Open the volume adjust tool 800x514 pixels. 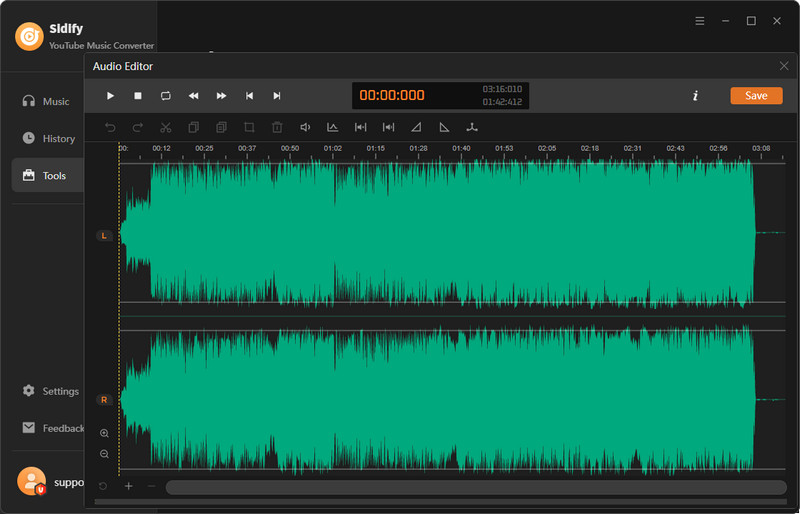point(305,127)
